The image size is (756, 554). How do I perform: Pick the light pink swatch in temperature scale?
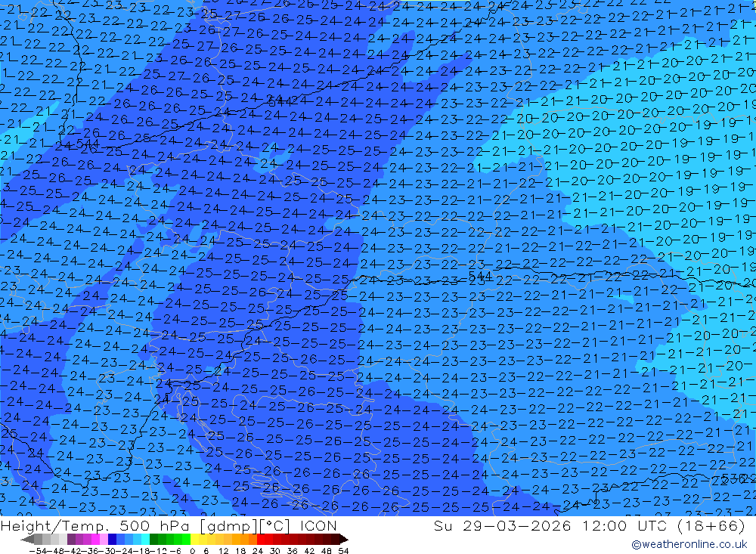click(104, 539)
